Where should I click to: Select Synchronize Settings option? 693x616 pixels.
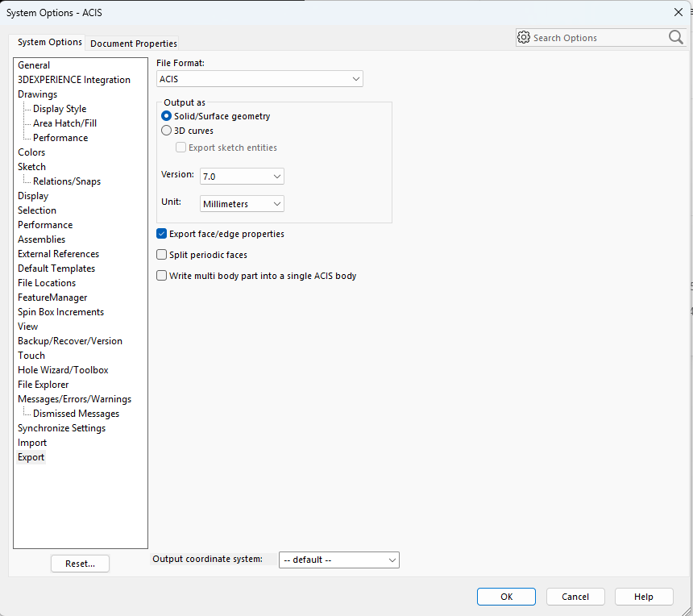coord(62,428)
